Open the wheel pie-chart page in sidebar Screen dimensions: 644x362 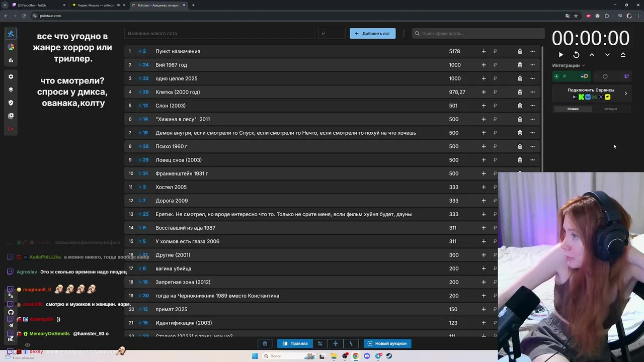11,47
